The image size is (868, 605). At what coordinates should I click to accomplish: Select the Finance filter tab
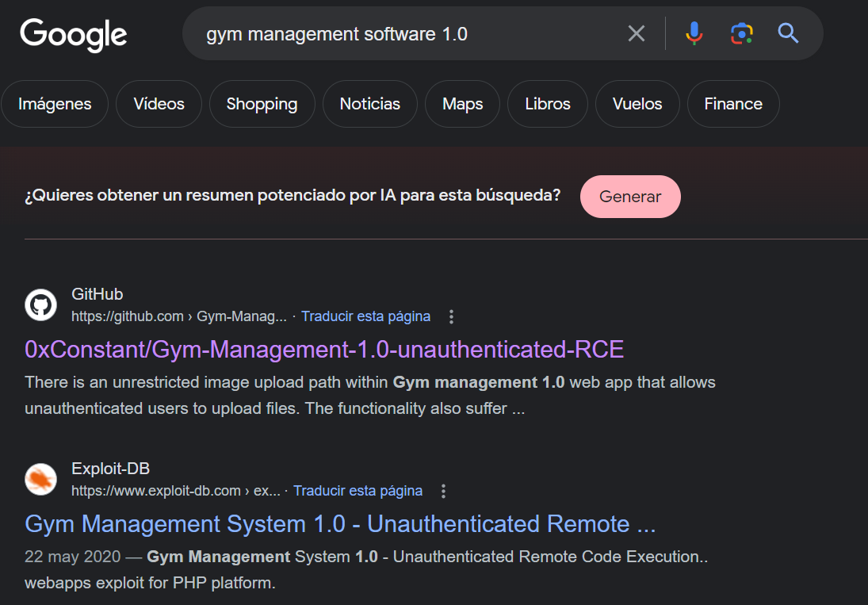click(732, 104)
